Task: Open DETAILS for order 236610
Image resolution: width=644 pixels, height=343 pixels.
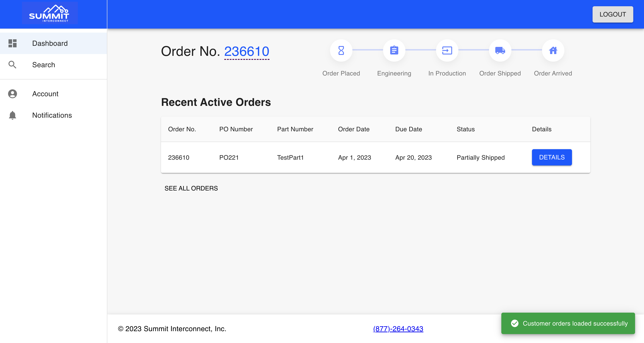Action: [x=552, y=157]
